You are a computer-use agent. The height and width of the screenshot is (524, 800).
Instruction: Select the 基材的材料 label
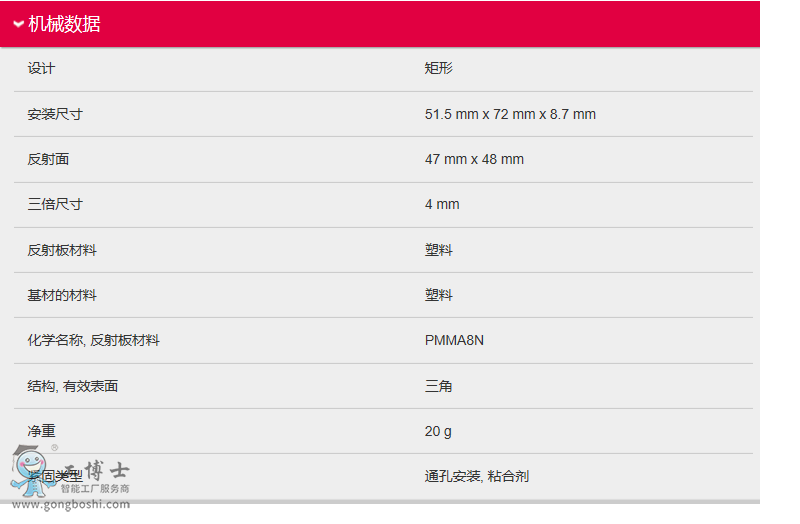click(62, 295)
